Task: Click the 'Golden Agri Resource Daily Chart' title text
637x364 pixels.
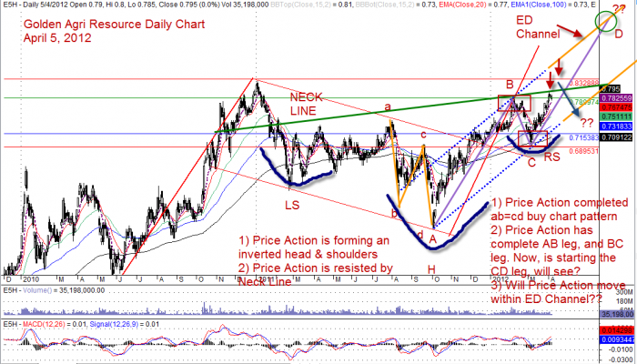Action: 114,25
